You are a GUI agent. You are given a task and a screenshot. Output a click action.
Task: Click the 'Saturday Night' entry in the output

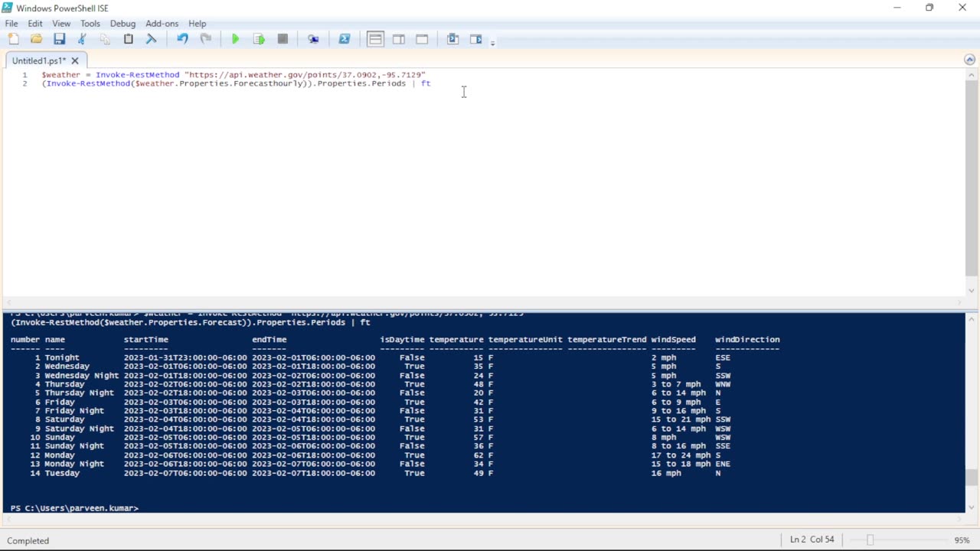tap(79, 429)
